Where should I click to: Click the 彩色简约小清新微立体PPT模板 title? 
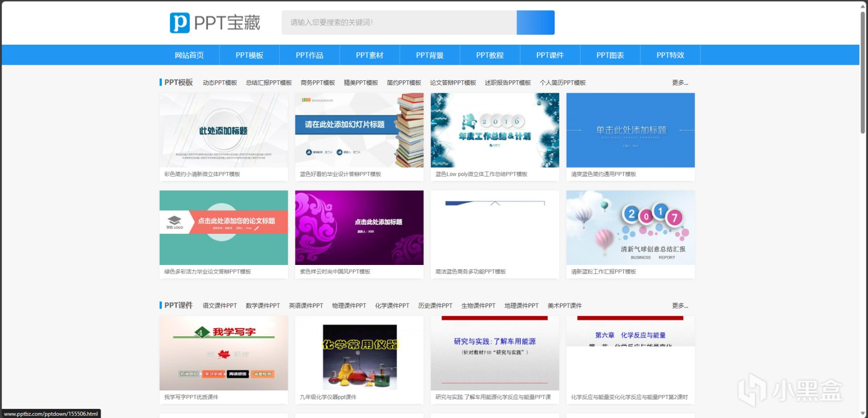coord(202,174)
